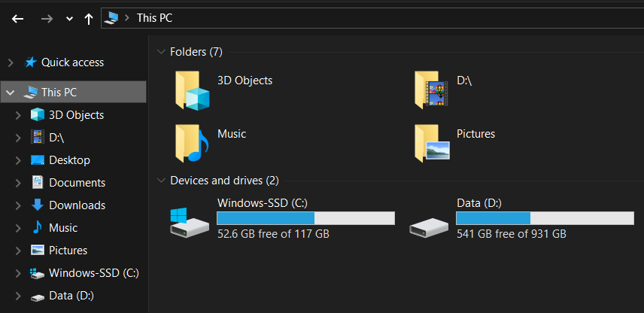644x313 pixels.
Task: Go back with the left arrow button
Action: pos(17,19)
